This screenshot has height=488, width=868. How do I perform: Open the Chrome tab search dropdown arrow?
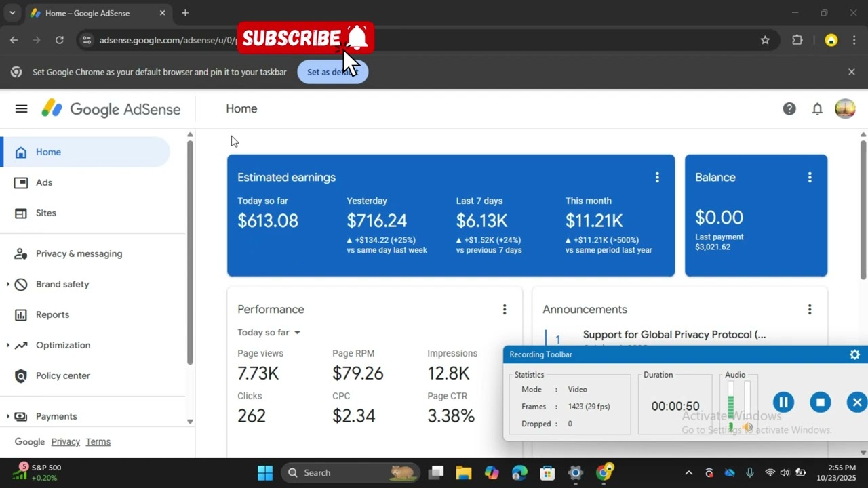(x=12, y=13)
